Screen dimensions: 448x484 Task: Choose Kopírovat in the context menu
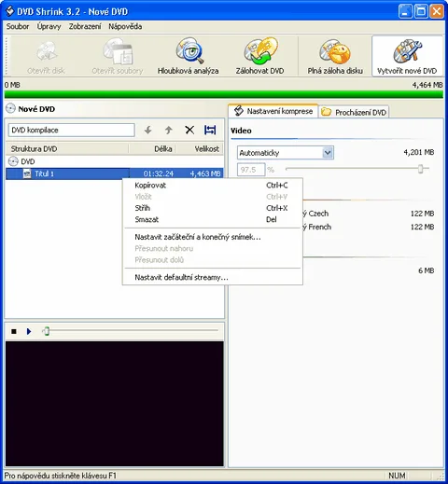213,186
